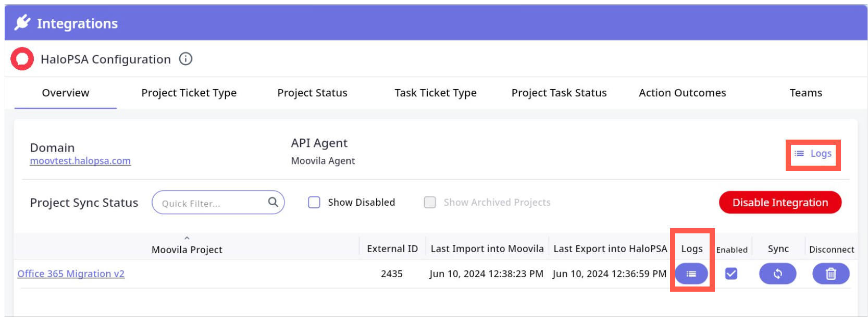Uncheck Enabled for Office 365 Migration v2

731,274
